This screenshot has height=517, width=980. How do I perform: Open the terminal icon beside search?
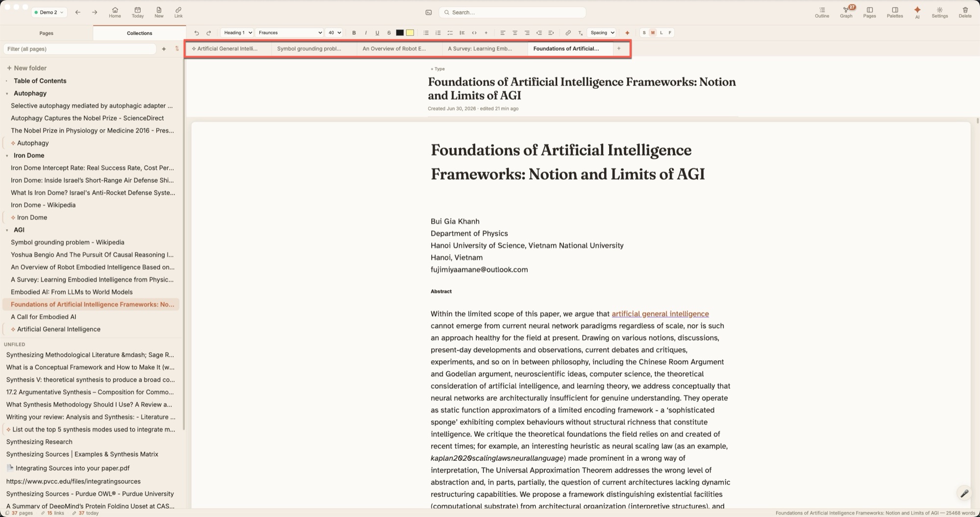(429, 12)
